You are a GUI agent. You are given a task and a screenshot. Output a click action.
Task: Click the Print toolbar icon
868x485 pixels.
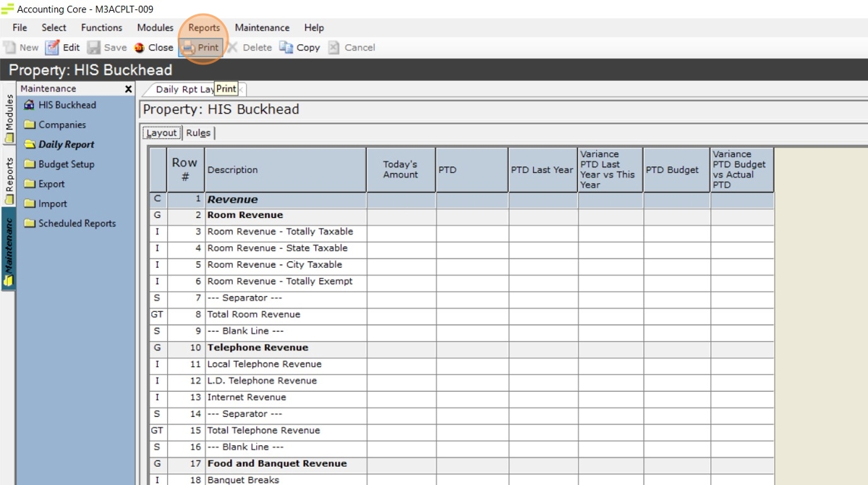(x=200, y=48)
